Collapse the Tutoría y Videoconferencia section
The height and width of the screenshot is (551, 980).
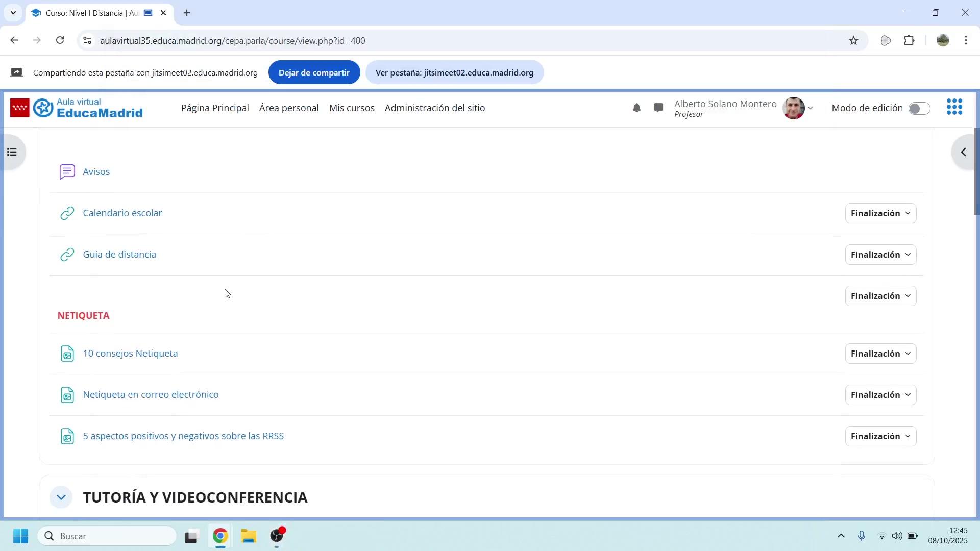point(61,497)
